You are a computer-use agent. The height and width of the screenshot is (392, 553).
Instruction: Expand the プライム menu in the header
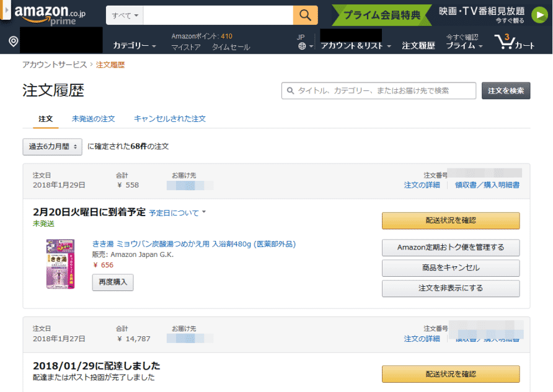coord(464,45)
